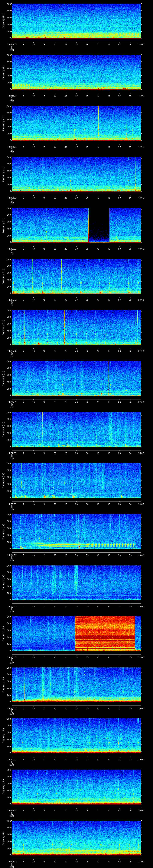Image resolution: width=153 pixels, height=868 pixels.
Task: Click the black data gap in 11:18:00 spectrogram
Action: click(99, 225)
